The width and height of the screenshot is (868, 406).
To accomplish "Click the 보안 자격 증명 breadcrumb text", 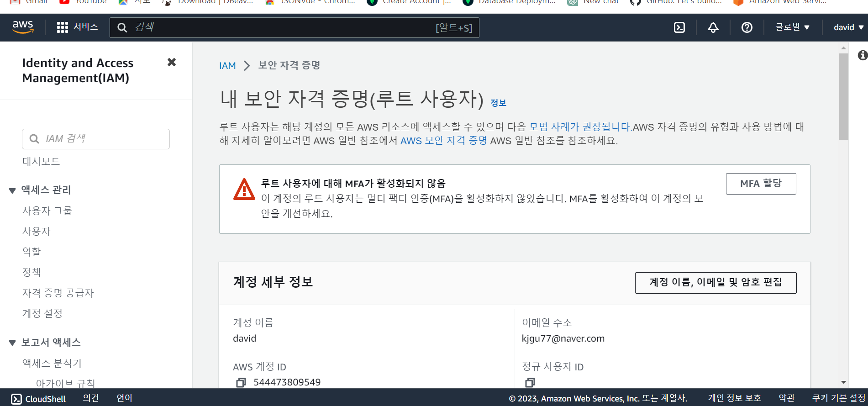I will click(289, 65).
